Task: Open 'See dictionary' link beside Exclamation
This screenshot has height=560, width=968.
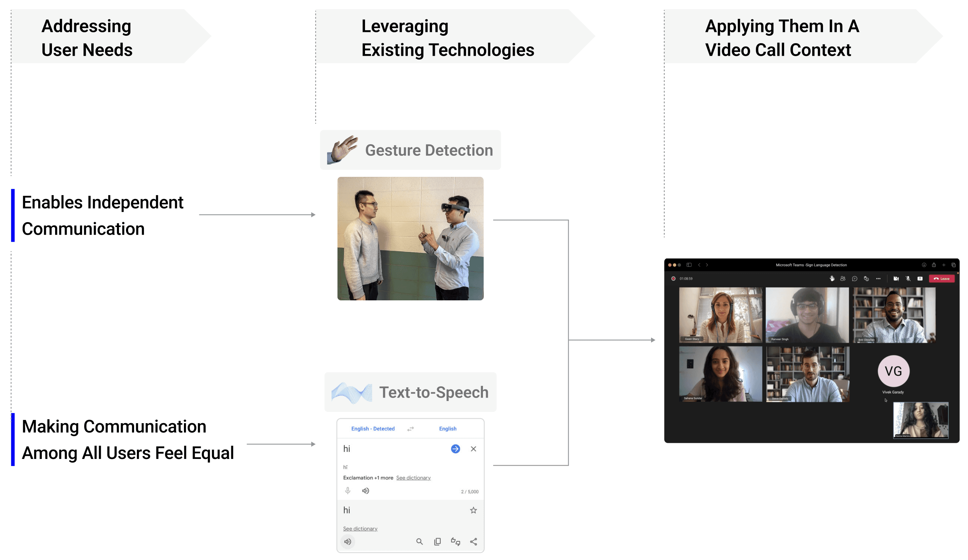Action: click(x=413, y=478)
